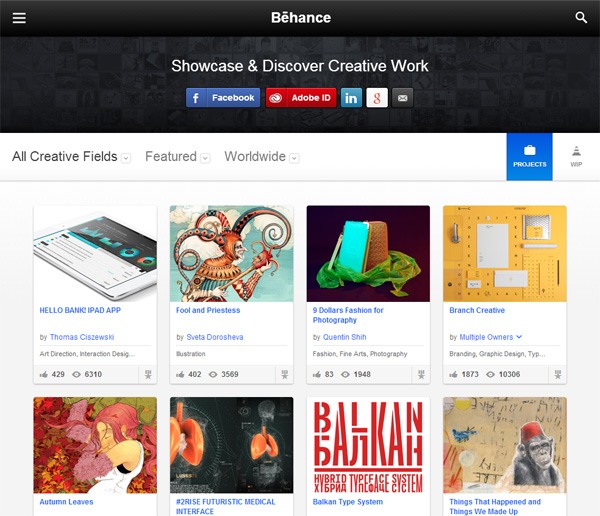Click thumbs-up icon on Branch Creative card
The image size is (600, 516).
[x=453, y=374]
